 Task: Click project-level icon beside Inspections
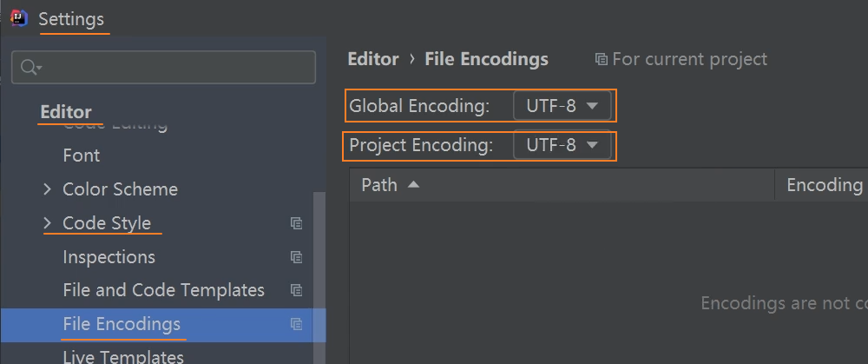coord(297,257)
